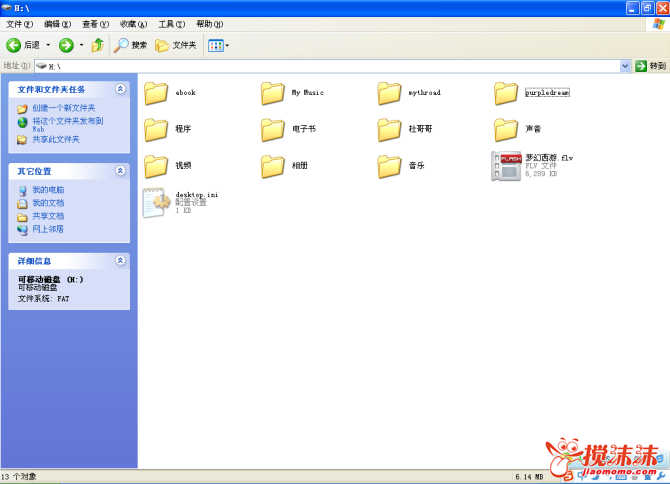The height and width of the screenshot is (484, 670).
Task: Collapse the 其它位置 panel
Action: tap(120, 171)
